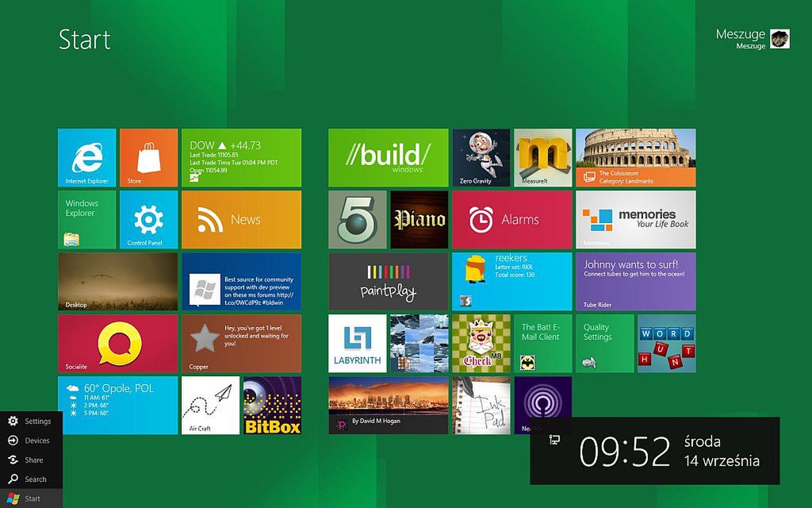Open the Store tile
The image size is (812, 508).
click(x=148, y=158)
